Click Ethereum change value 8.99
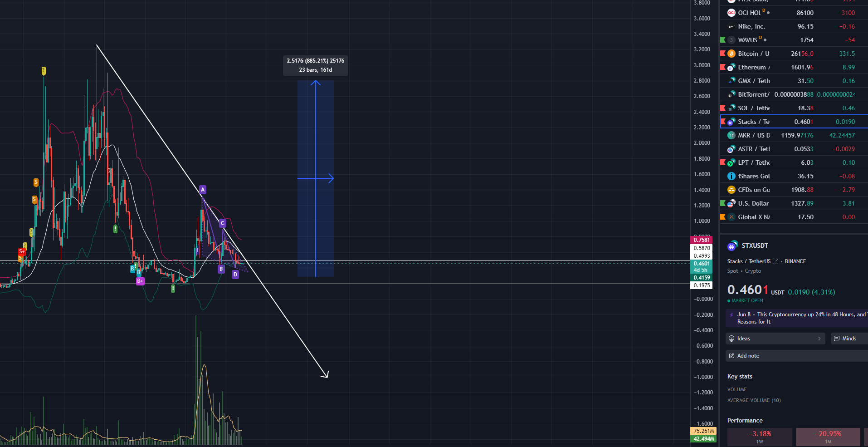 coord(848,67)
